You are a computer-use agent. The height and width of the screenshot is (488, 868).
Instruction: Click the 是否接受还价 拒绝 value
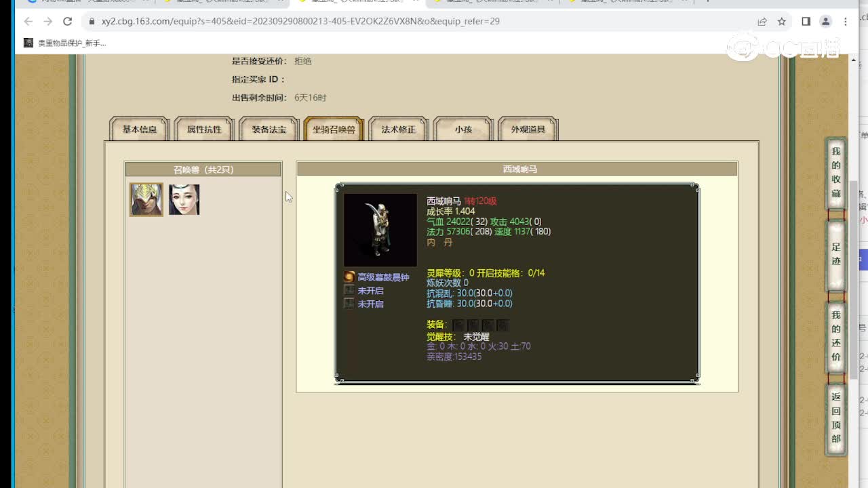point(302,61)
